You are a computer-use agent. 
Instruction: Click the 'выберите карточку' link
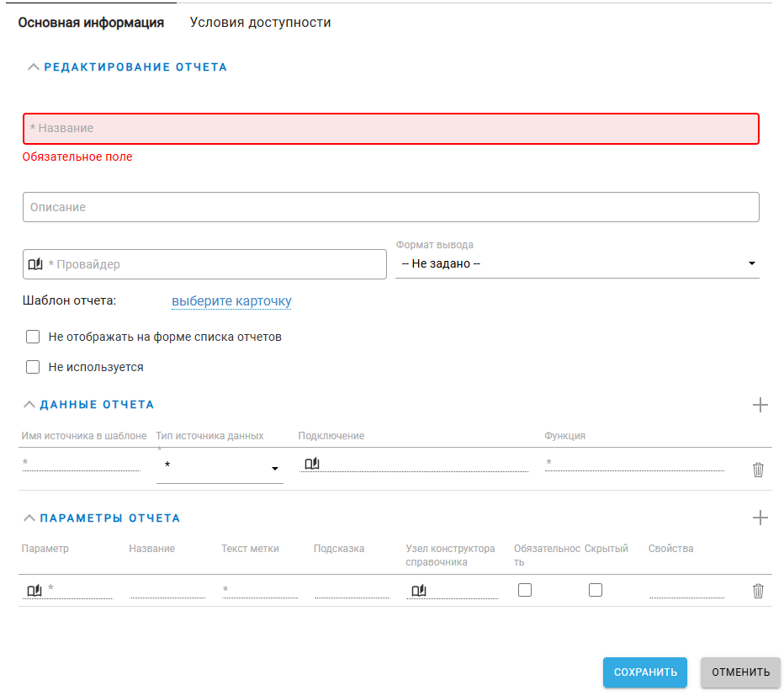coord(231,301)
